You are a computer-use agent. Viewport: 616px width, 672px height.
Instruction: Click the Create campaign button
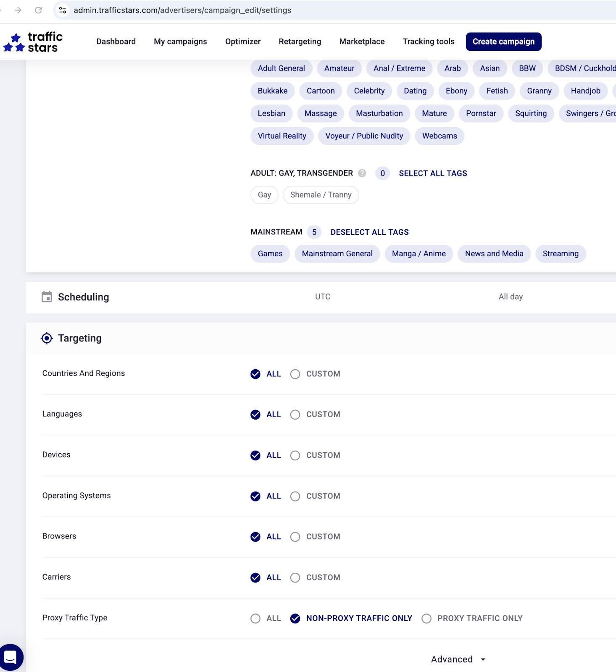pyautogui.click(x=503, y=42)
